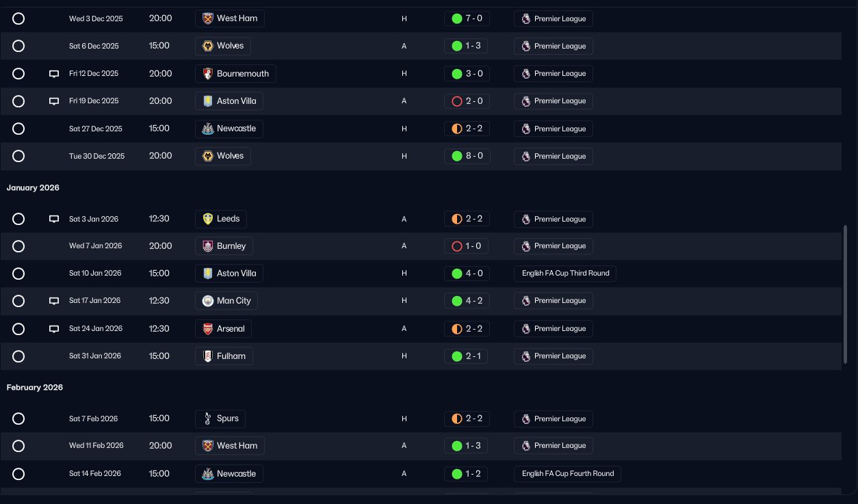Click the Arsenal club crest icon
The width and height of the screenshot is (858, 504).
(x=208, y=329)
